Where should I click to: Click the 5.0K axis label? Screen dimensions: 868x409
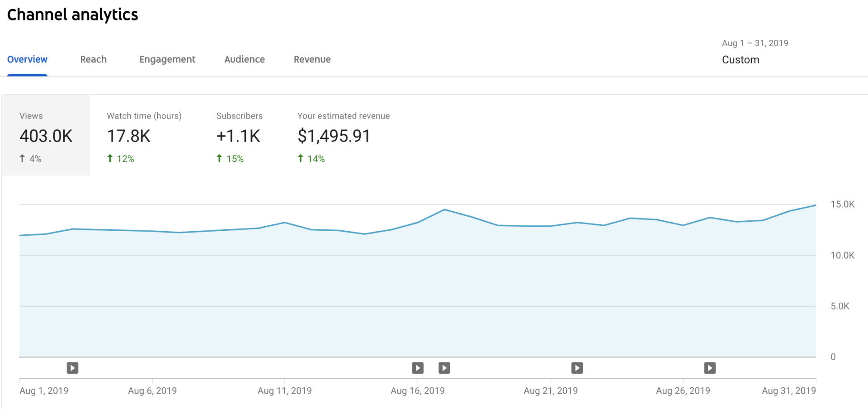click(x=840, y=306)
